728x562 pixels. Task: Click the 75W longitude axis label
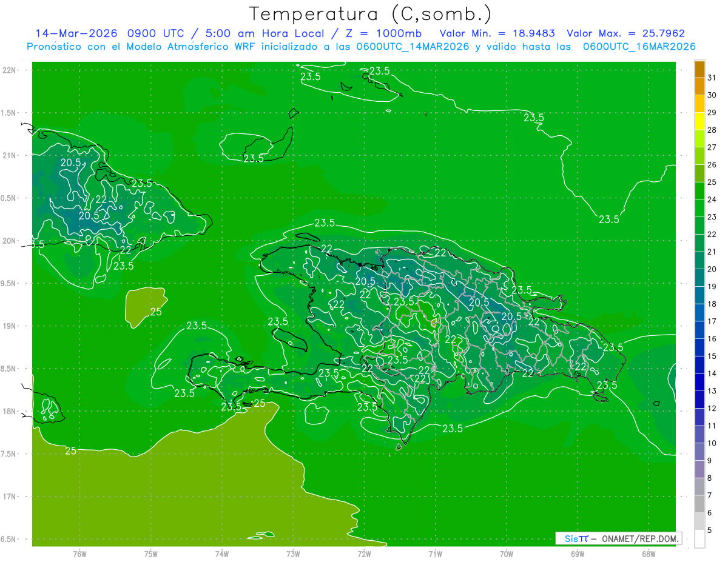[151, 554]
